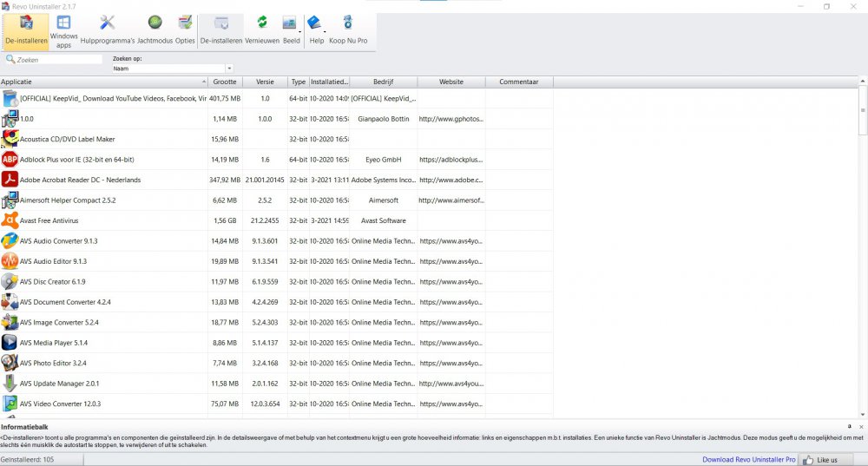
Task: Select the Adblock Plus voor IE row
Action: 76,160
